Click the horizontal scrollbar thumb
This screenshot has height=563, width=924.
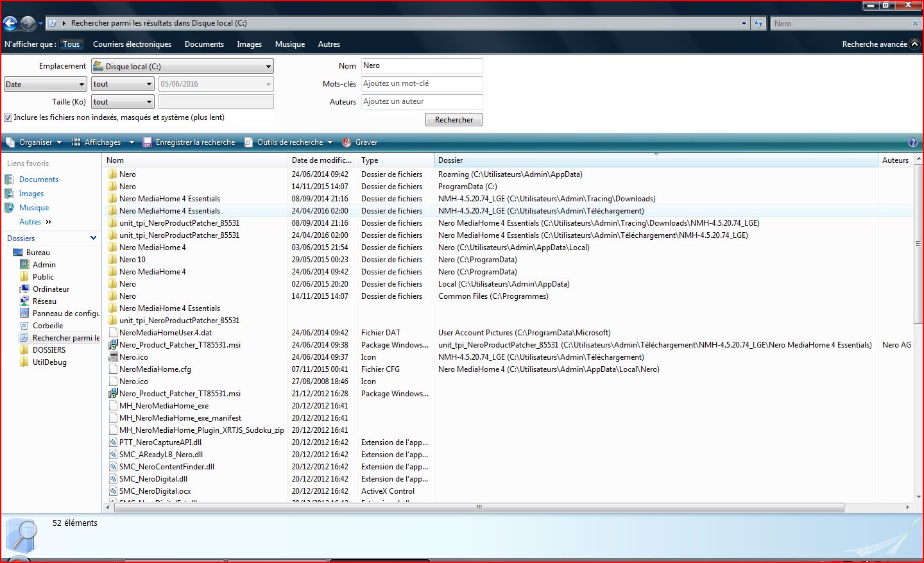tap(479, 507)
